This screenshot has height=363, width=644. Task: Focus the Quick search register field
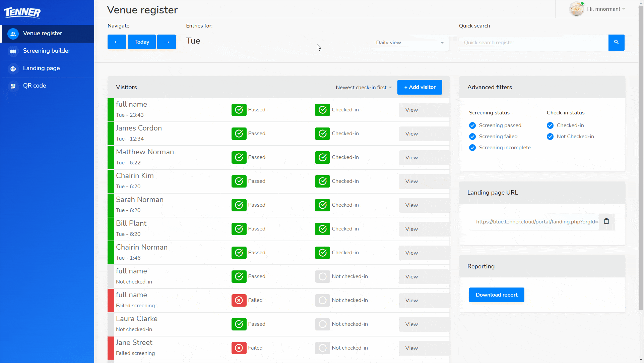(x=533, y=43)
